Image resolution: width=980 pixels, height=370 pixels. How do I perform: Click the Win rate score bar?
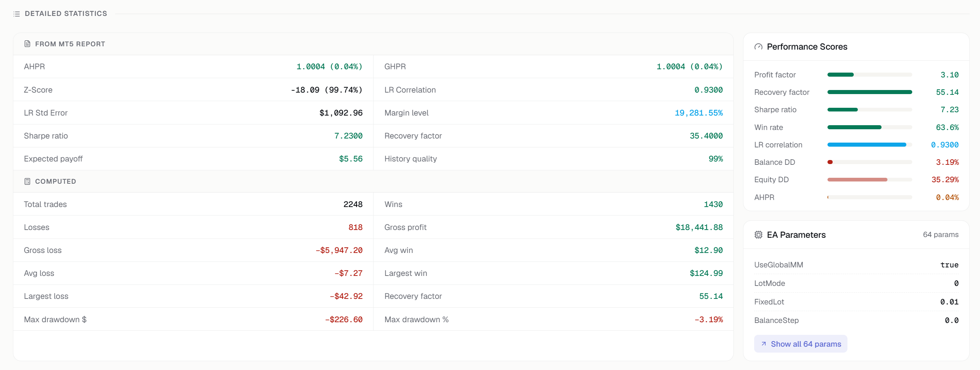coord(870,127)
